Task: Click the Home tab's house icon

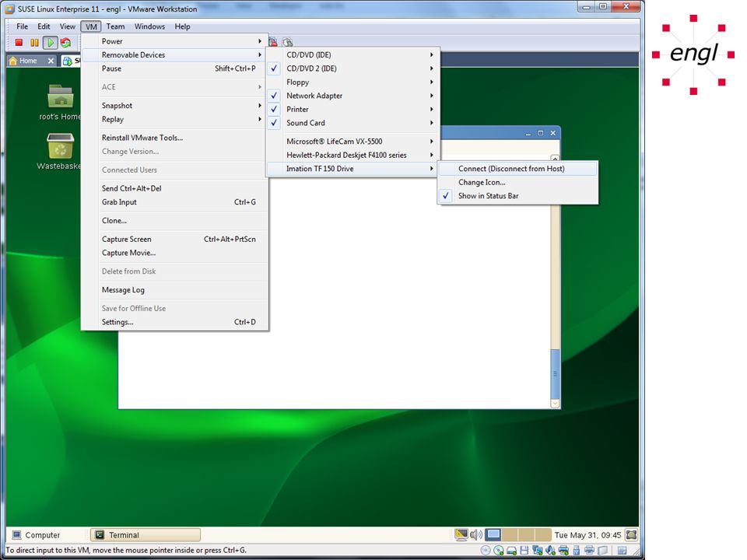Action: click(13, 61)
